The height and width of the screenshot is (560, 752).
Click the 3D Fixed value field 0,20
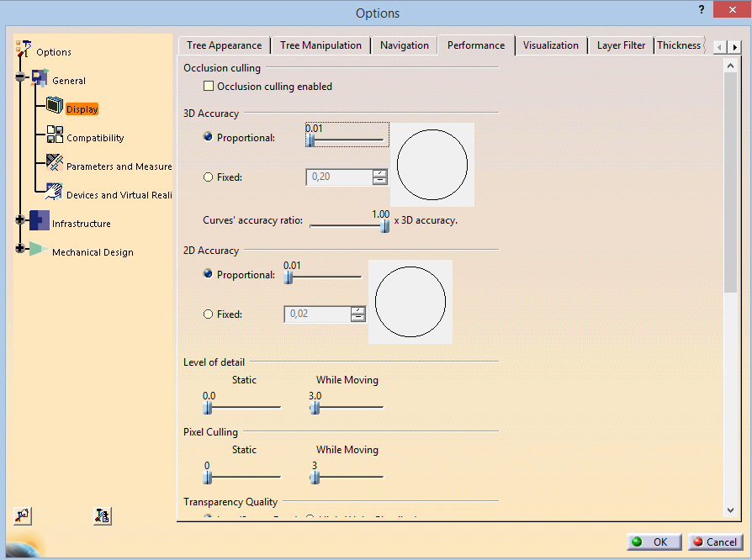339,177
